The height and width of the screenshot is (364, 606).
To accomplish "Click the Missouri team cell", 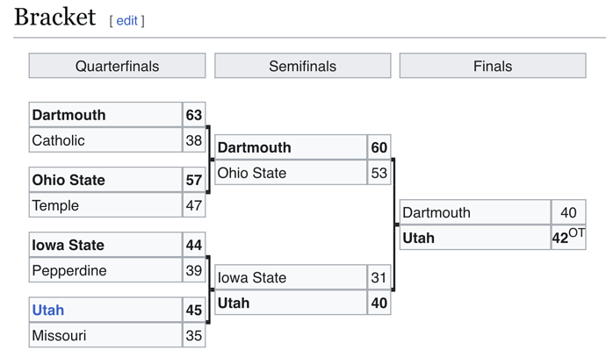I will click(x=105, y=335).
